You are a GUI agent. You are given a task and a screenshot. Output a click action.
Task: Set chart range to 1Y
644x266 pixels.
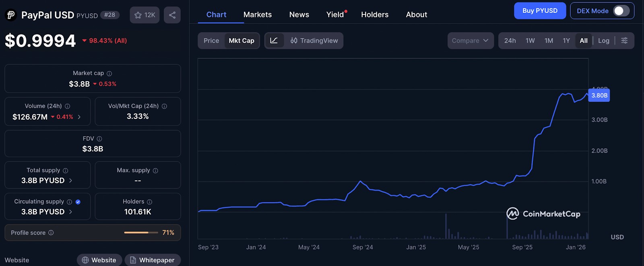[x=566, y=41]
